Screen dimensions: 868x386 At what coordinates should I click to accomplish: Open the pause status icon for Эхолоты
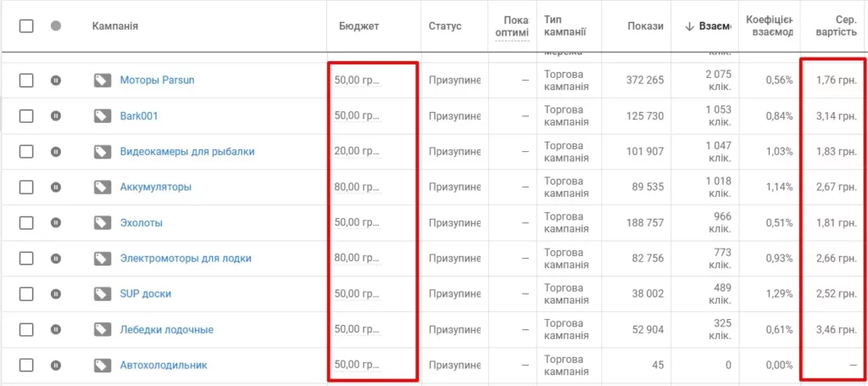[55, 222]
